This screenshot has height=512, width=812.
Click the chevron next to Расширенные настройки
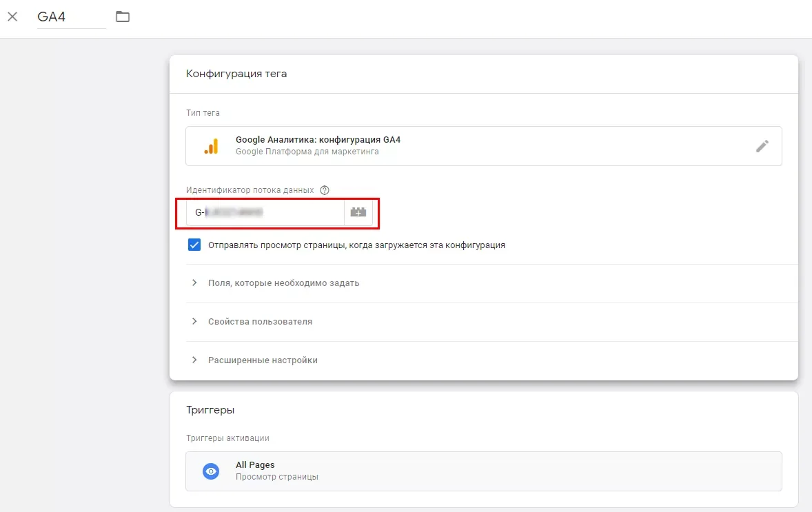[x=194, y=360]
